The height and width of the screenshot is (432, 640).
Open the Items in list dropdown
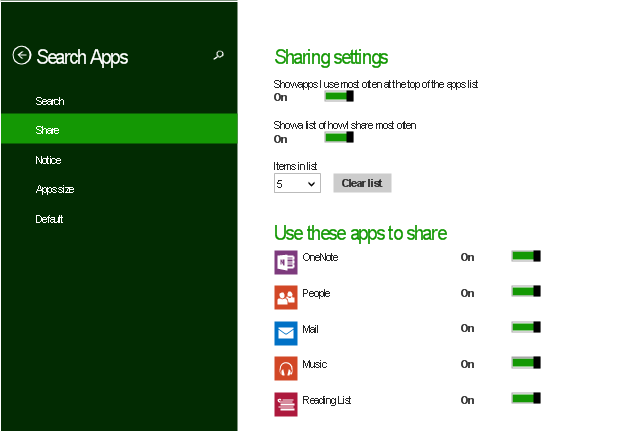tap(297, 183)
